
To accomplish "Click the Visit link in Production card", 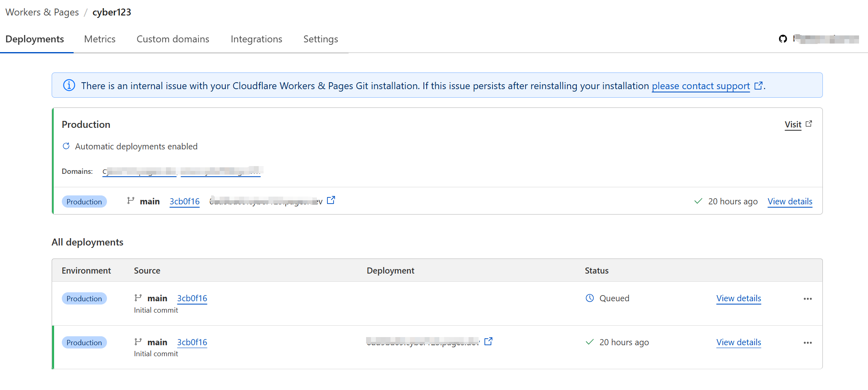I will point(793,125).
